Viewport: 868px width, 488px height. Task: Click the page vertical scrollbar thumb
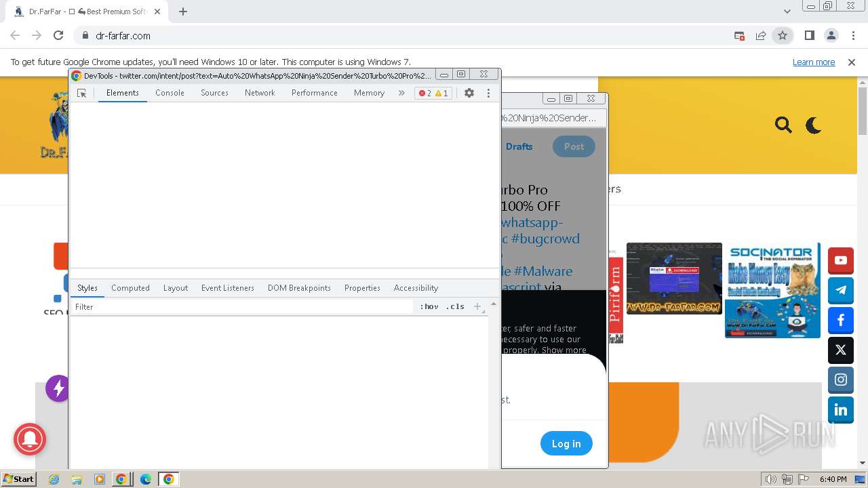863,110
